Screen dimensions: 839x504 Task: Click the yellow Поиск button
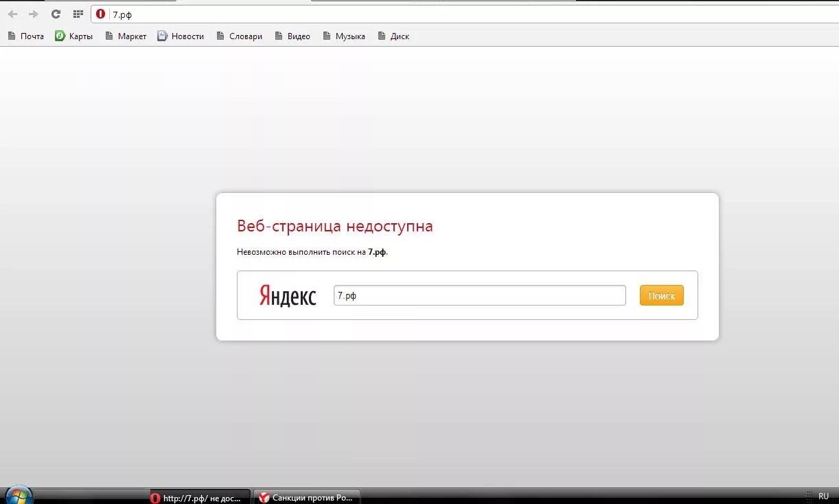pyautogui.click(x=661, y=295)
